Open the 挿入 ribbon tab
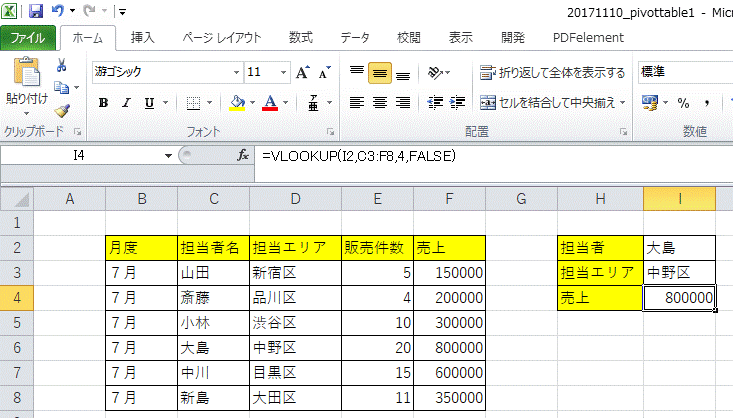This screenshot has width=733, height=418. pos(143,38)
